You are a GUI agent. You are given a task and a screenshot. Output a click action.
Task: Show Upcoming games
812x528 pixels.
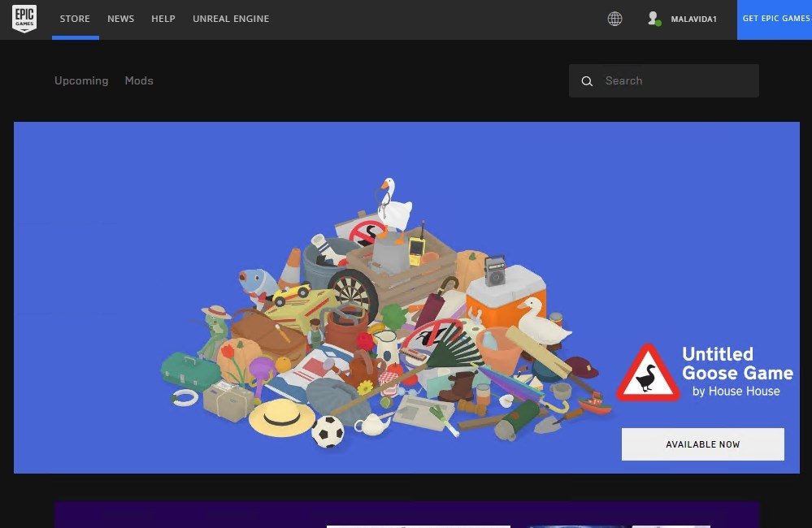(81, 80)
